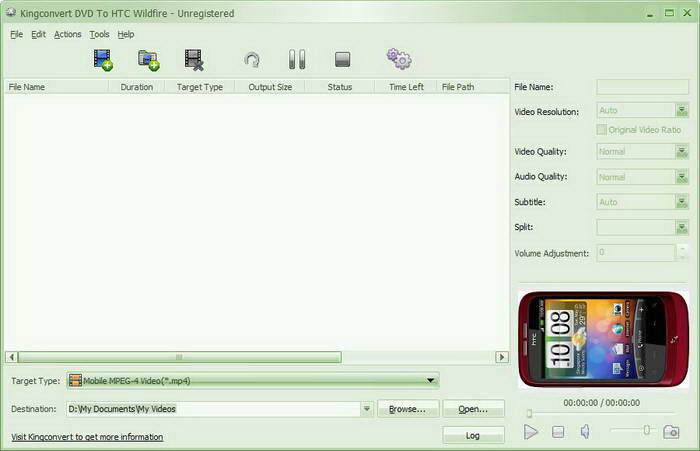Click the Remove video toolbar icon
The image size is (700, 451).
(194, 60)
